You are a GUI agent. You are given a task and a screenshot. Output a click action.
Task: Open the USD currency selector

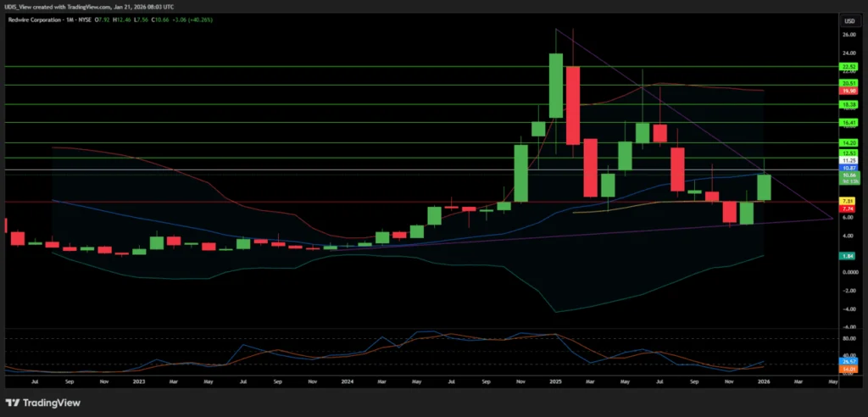849,21
